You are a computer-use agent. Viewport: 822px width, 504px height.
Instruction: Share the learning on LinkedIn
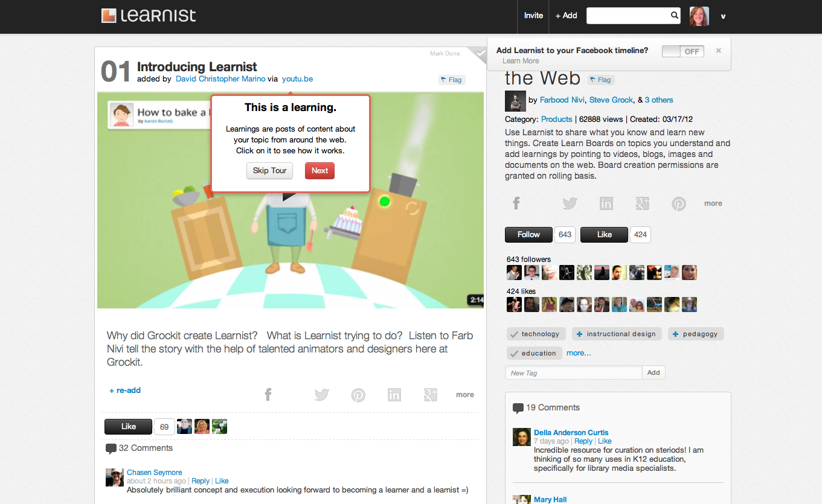[394, 395]
